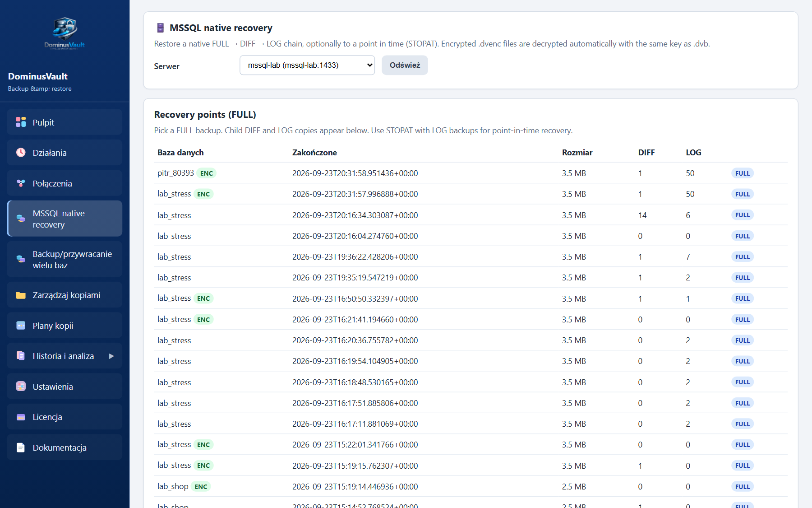The width and height of the screenshot is (812, 508).
Task: Click the server icon beside the page title
Action: 160,28
